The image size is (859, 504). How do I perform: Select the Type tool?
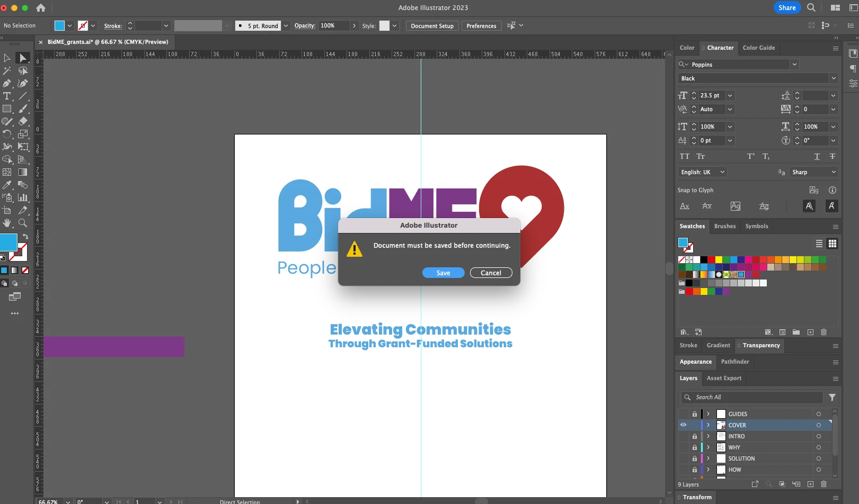[7, 96]
